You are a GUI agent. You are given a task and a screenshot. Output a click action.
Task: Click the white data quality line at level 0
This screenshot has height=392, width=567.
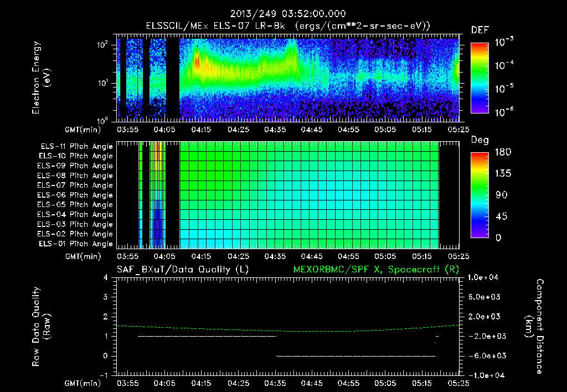pyautogui.click(x=356, y=356)
